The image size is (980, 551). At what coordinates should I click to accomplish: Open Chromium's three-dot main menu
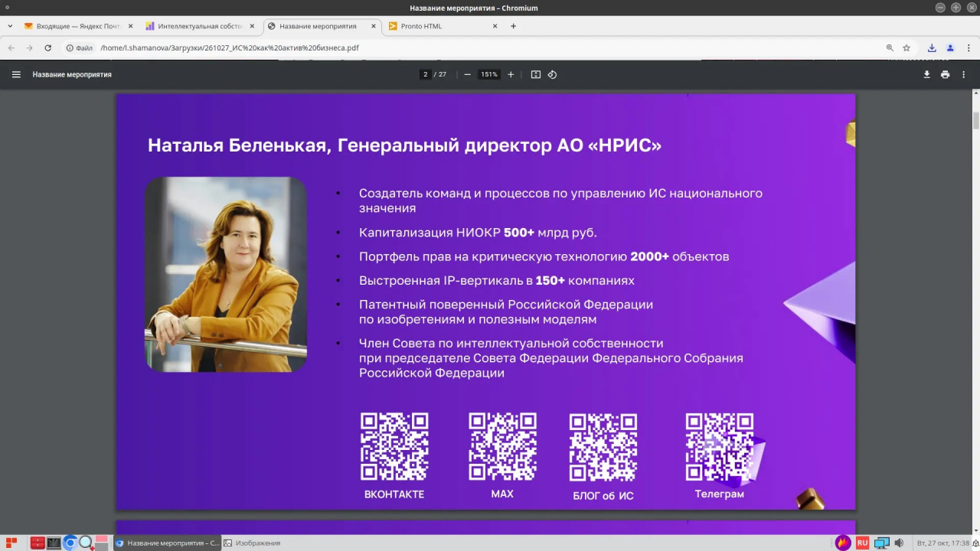(969, 47)
